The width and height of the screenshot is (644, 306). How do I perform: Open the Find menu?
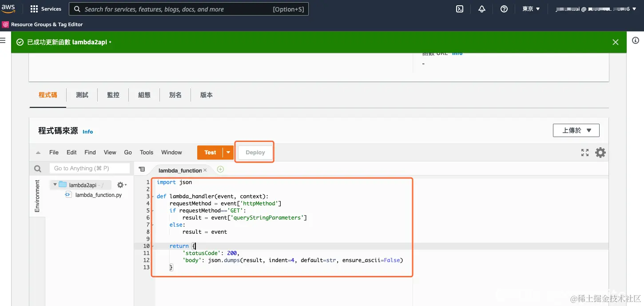(90, 152)
